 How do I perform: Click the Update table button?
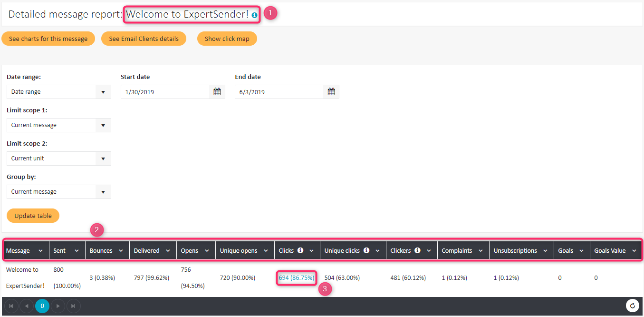tap(33, 216)
